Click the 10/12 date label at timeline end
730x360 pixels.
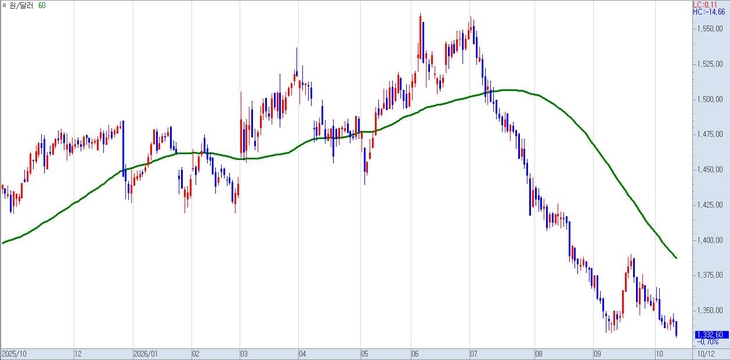(x=707, y=353)
